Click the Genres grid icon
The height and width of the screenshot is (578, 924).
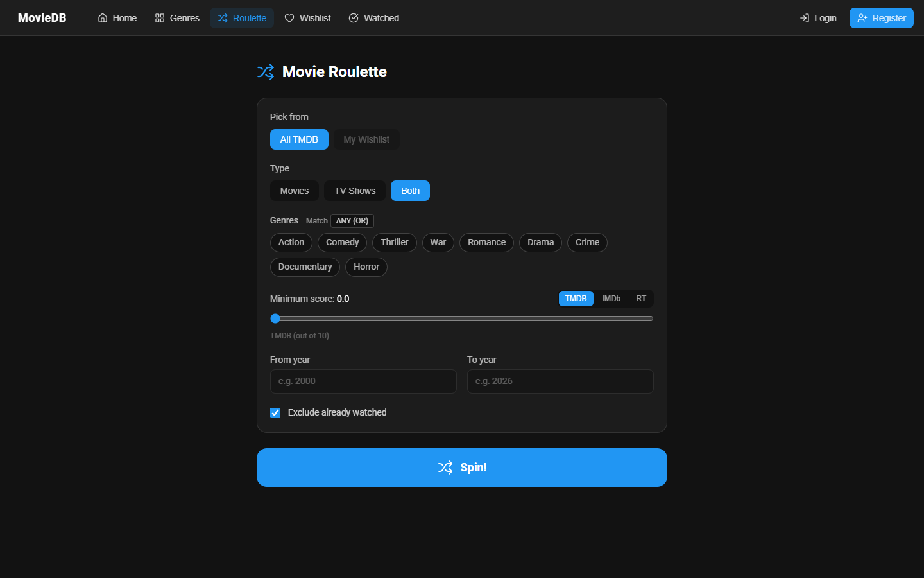pyautogui.click(x=160, y=18)
